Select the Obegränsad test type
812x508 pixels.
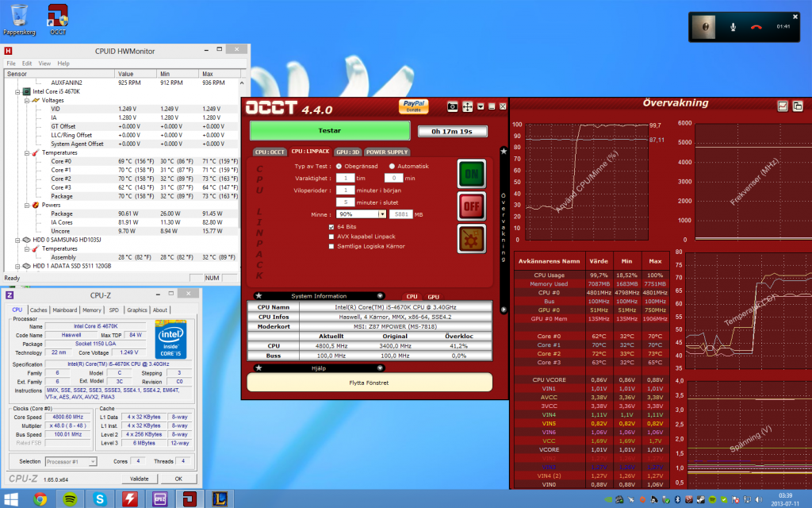coord(339,167)
